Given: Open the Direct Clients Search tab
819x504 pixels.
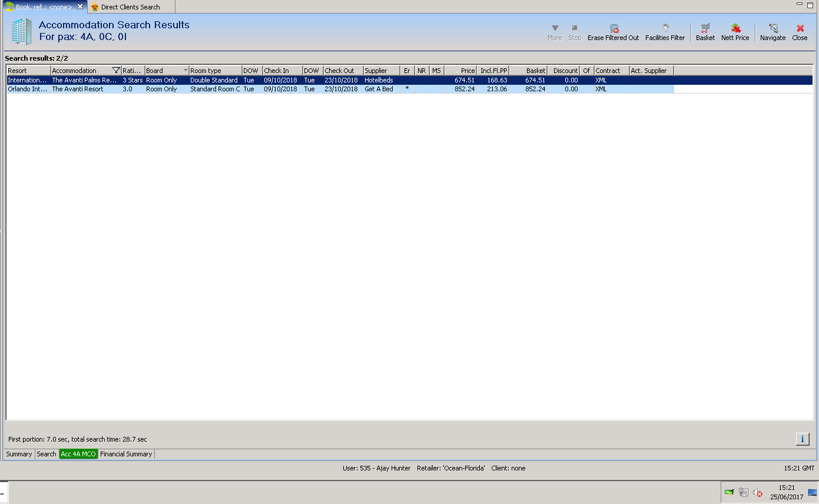Looking at the screenshot, I should tap(131, 6).
